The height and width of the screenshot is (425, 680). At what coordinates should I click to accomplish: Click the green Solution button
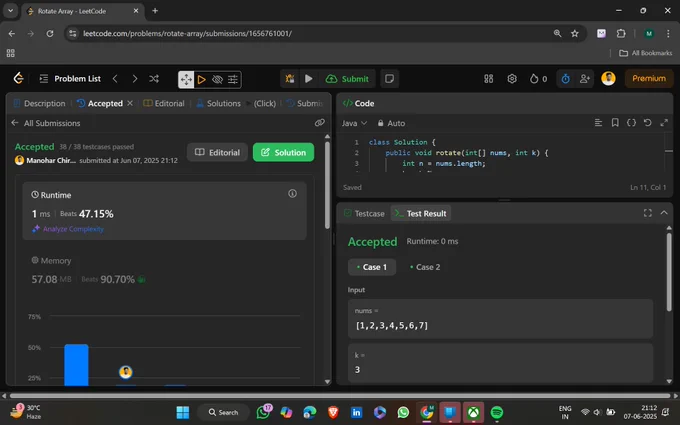click(283, 152)
